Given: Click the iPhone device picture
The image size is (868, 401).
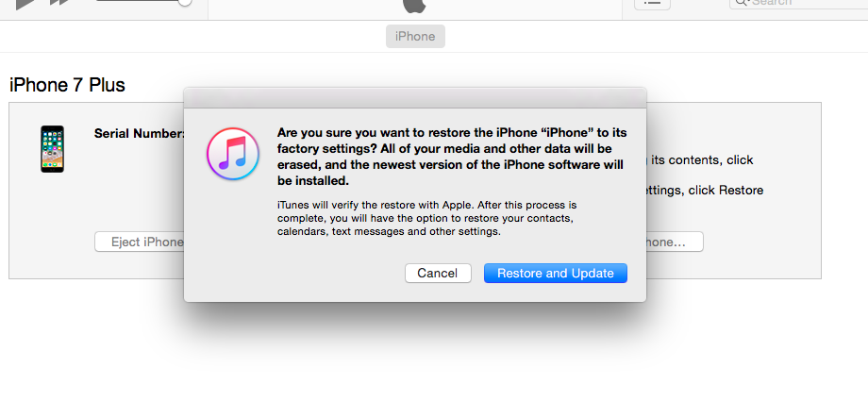Looking at the screenshot, I should point(53,148).
